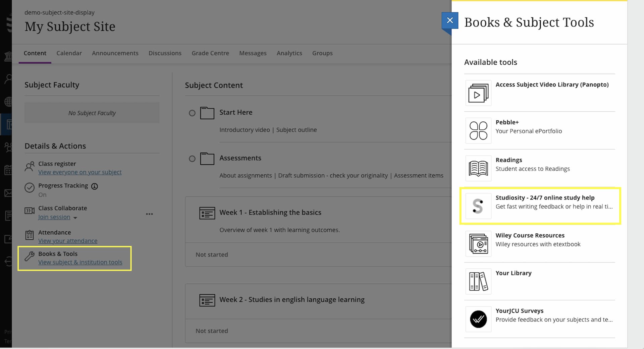Open Class Collaborate three-dot options menu
This screenshot has height=349, width=644.
click(x=149, y=214)
